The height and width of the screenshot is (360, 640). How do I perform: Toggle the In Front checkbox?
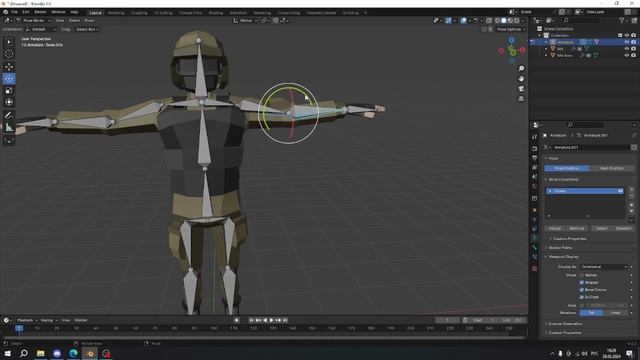(582, 297)
